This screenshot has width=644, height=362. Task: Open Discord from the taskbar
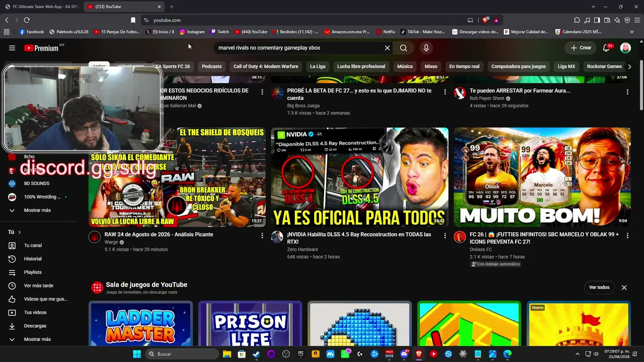coord(404,354)
